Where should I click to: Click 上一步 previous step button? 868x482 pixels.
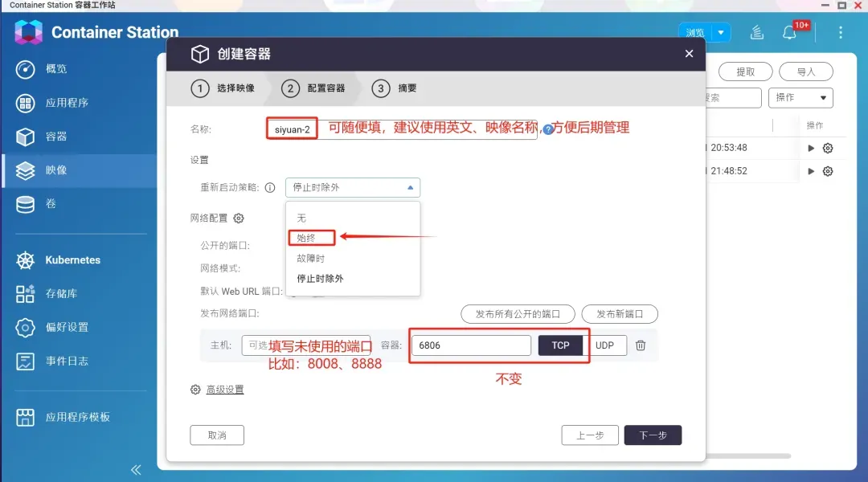coord(590,435)
